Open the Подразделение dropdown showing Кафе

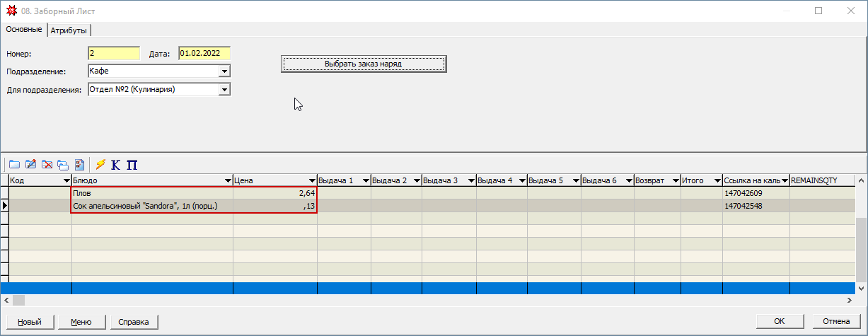(224, 71)
